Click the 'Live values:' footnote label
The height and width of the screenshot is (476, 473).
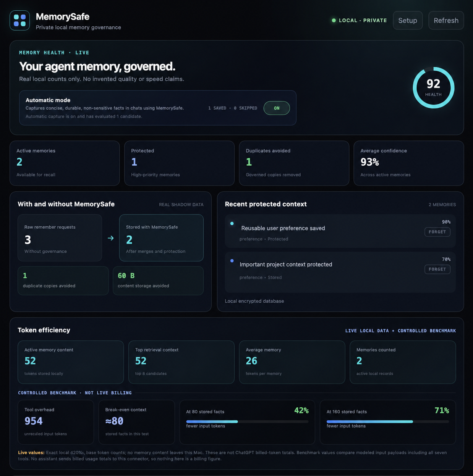click(x=31, y=453)
